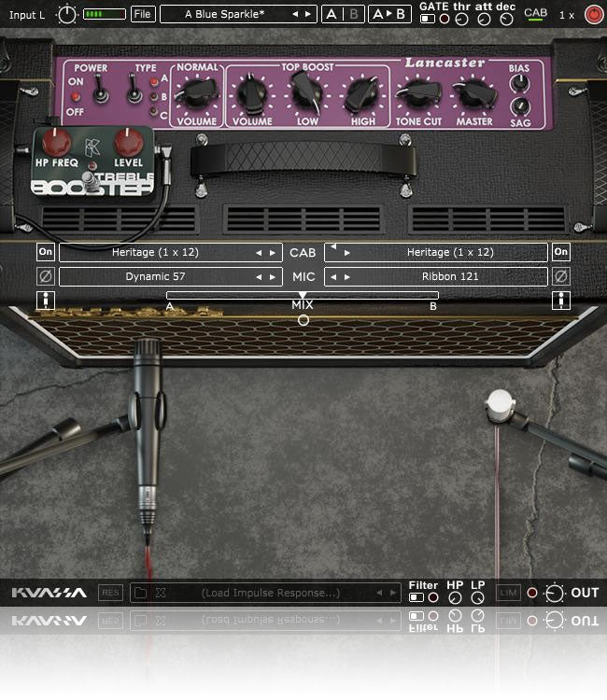Clear impulse response with X icon
Screen dimensions: 607x700
[x=161, y=593]
